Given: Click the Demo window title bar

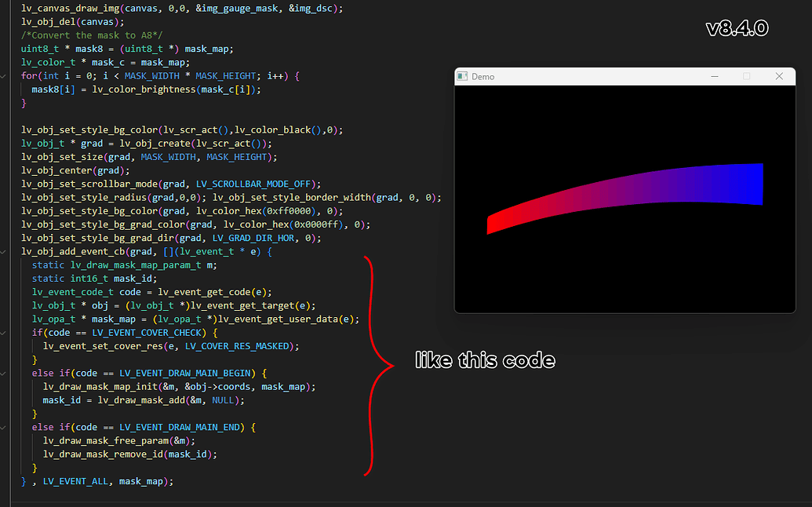Looking at the screenshot, I should pos(588,77).
